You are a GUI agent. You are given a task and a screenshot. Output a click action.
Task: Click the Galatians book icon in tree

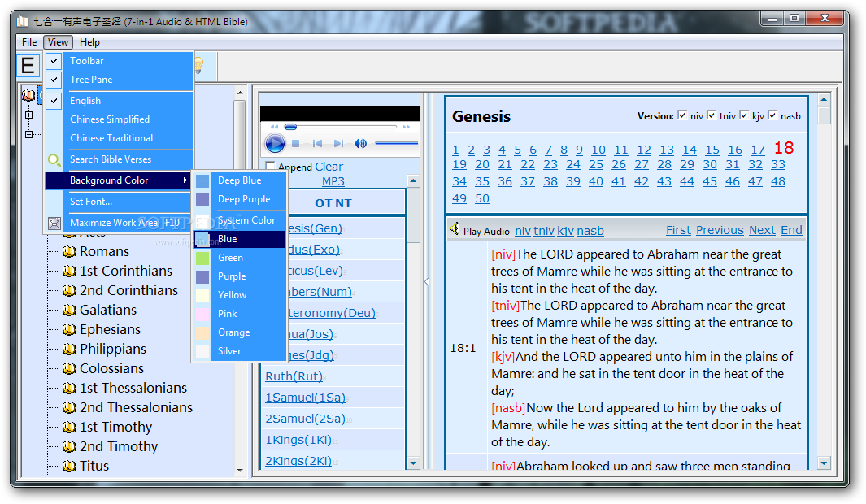pos(69,311)
